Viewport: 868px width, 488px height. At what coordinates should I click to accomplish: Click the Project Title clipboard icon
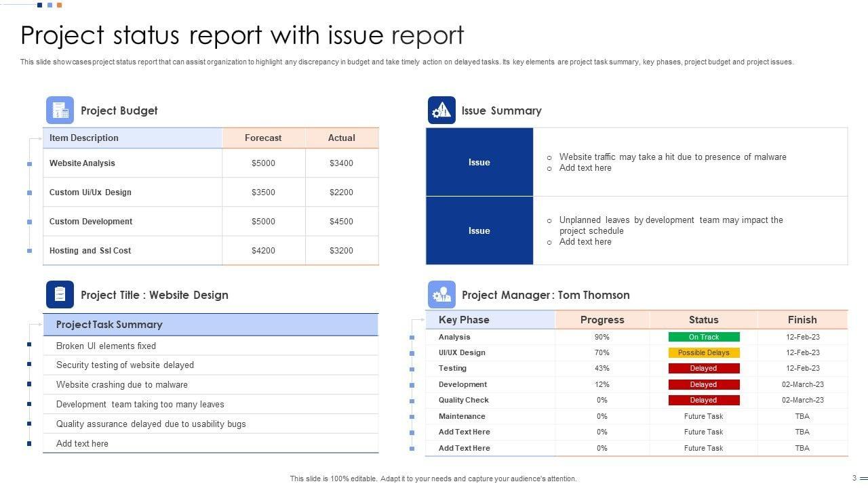60,294
